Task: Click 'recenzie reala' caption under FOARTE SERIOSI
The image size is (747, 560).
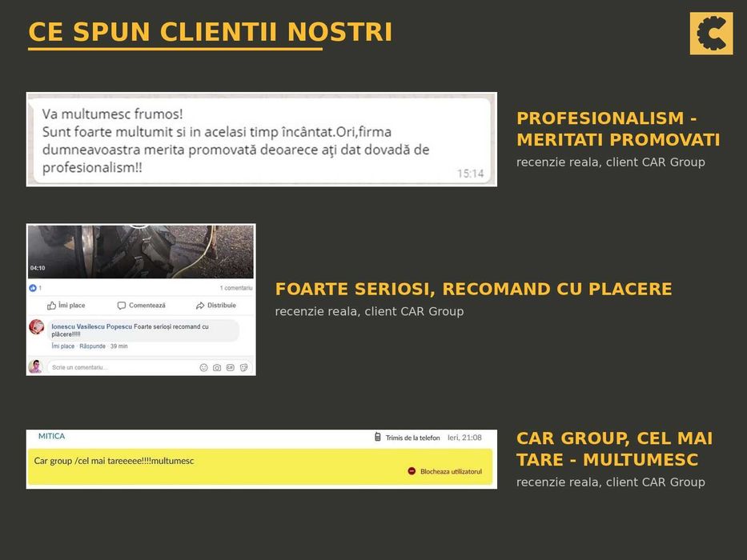Action: [x=369, y=311]
